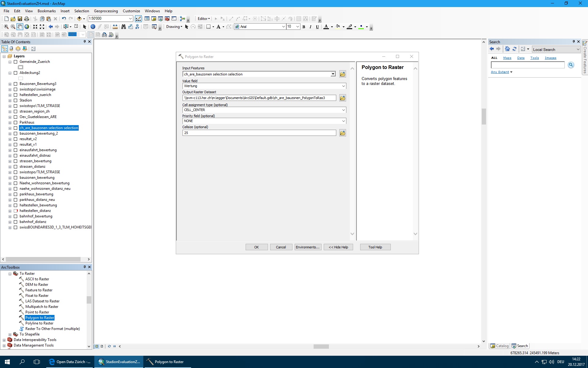Click the Environments... button
The height and width of the screenshot is (368, 588).
(307, 247)
